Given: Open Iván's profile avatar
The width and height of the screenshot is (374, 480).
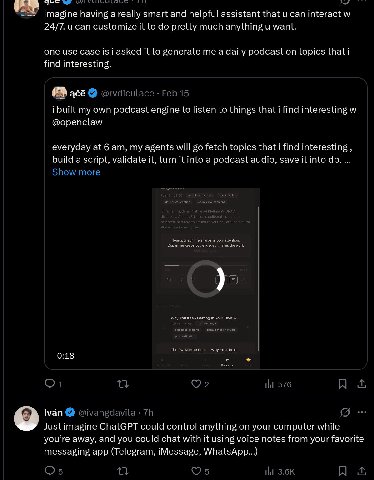Looking at the screenshot, I should (26, 418).
